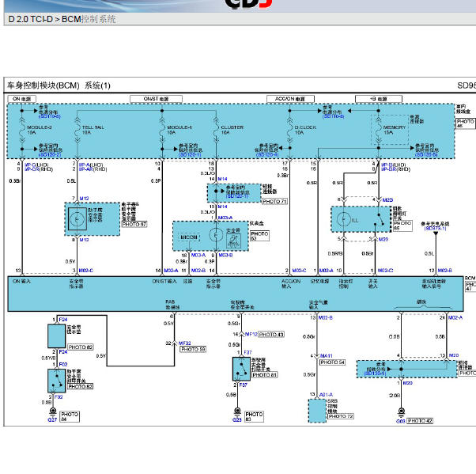Screen dimensions: 476x474
Task: Select M20 connector label at pin 13
Action: 454,355
